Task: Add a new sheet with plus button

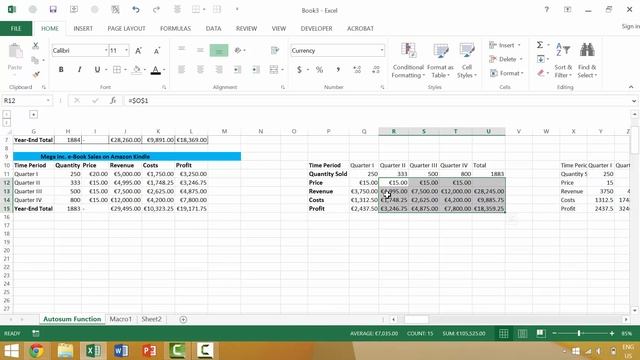Action: pos(183,320)
